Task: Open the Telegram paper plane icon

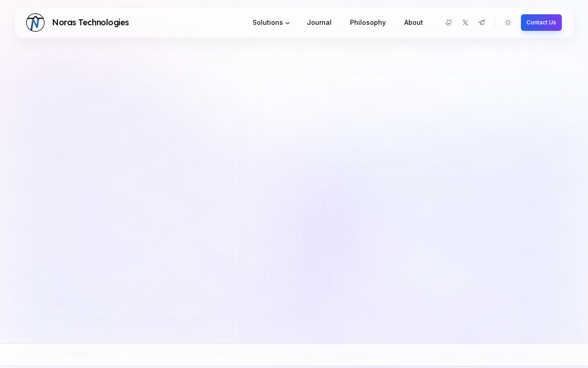Action: pos(482,23)
